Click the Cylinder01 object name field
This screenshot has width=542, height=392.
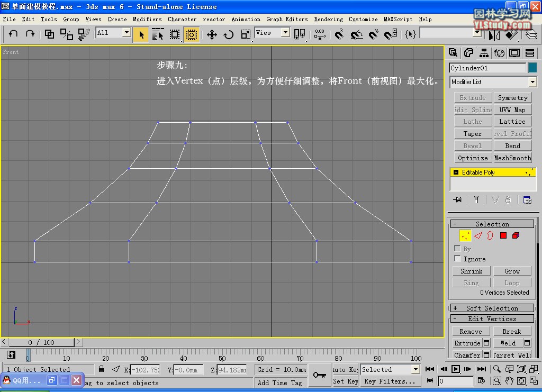(x=487, y=68)
